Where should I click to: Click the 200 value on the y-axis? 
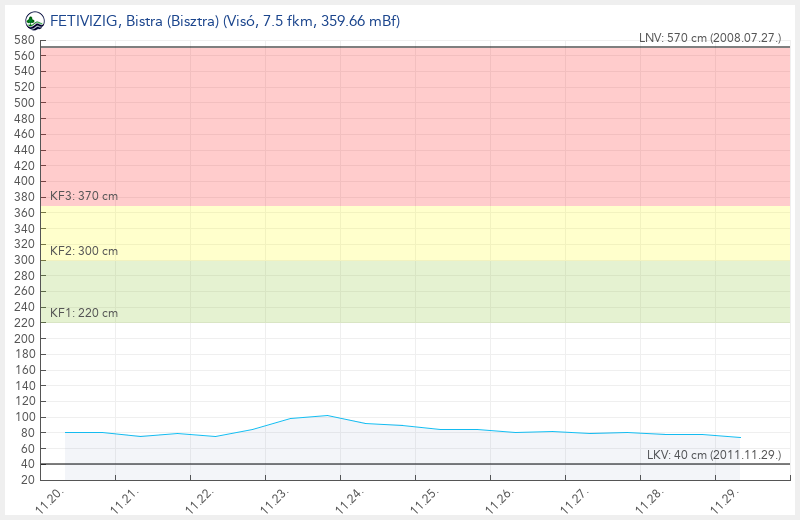pyautogui.click(x=25, y=338)
